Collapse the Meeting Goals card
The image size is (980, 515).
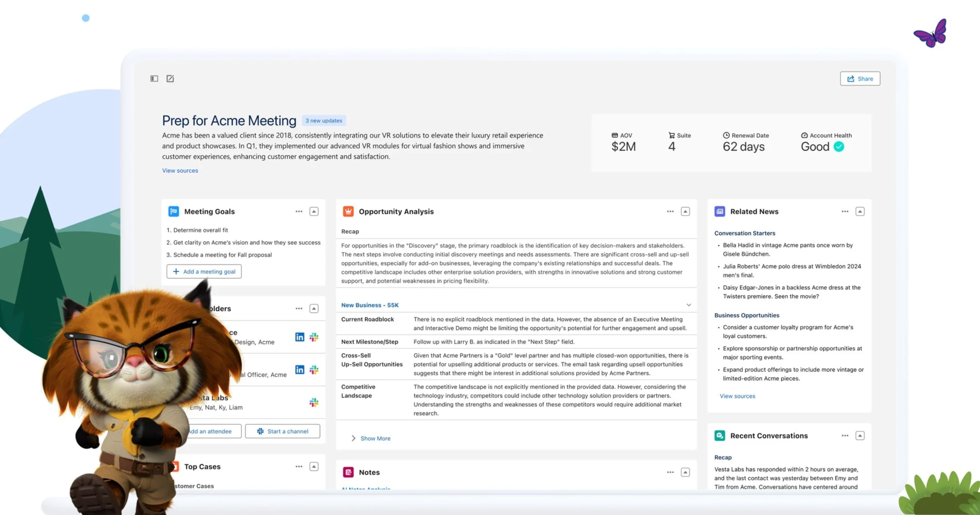coord(314,212)
